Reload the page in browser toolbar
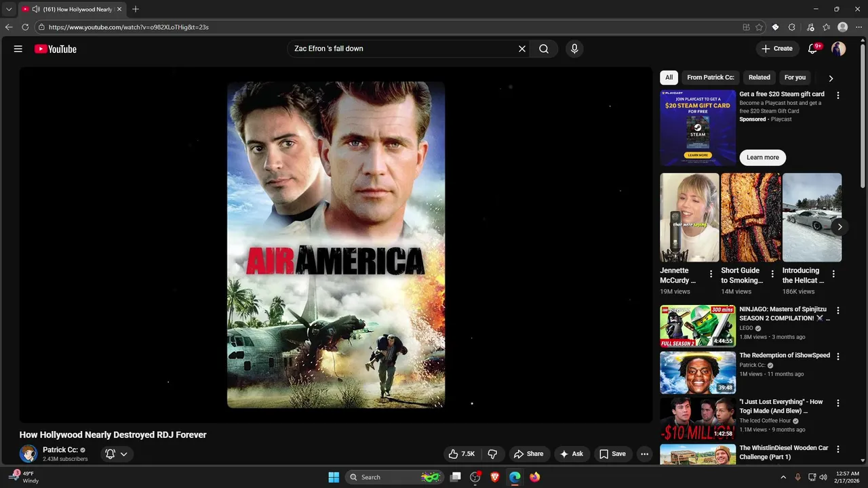 (25, 27)
